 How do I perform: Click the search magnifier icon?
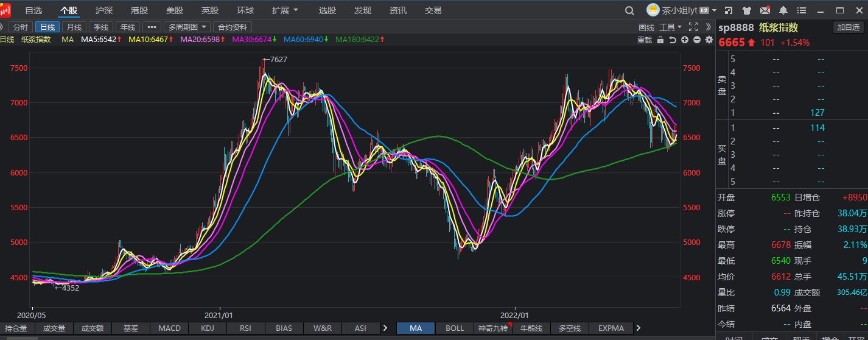tap(630, 10)
